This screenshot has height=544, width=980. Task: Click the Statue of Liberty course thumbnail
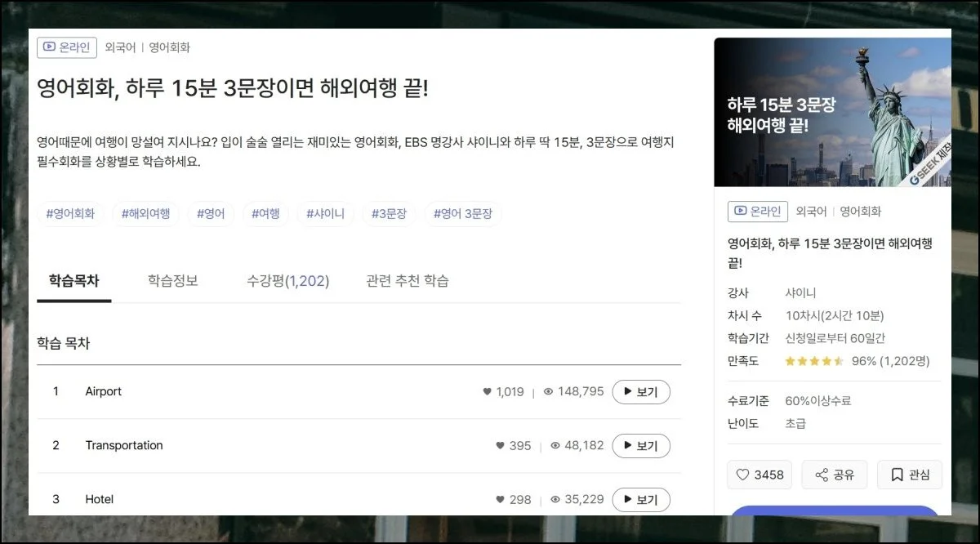click(832, 113)
